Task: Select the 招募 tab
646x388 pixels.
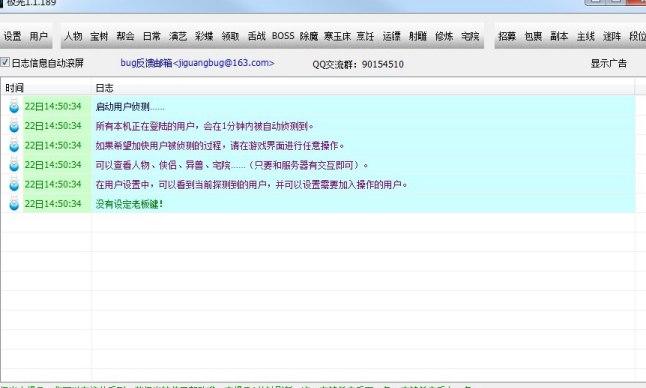Action: [x=507, y=36]
